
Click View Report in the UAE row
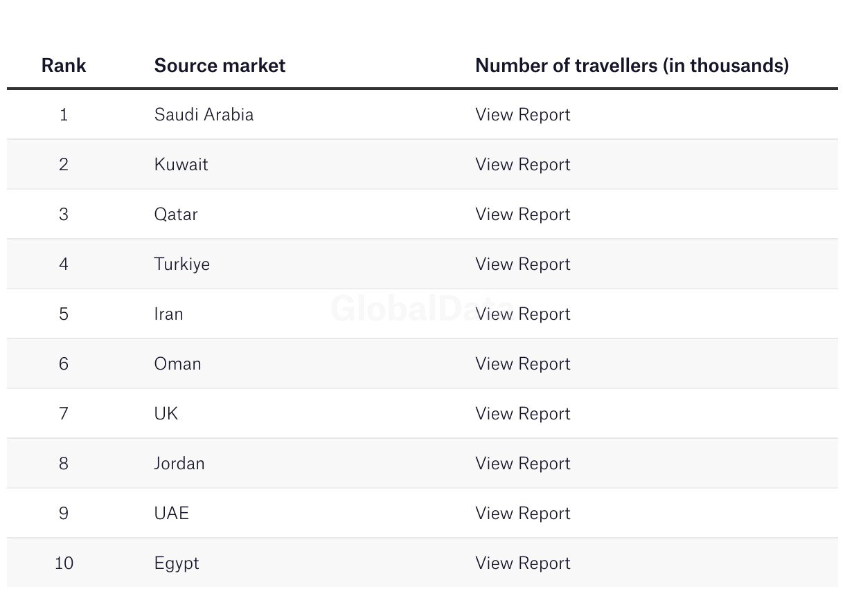point(522,514)
